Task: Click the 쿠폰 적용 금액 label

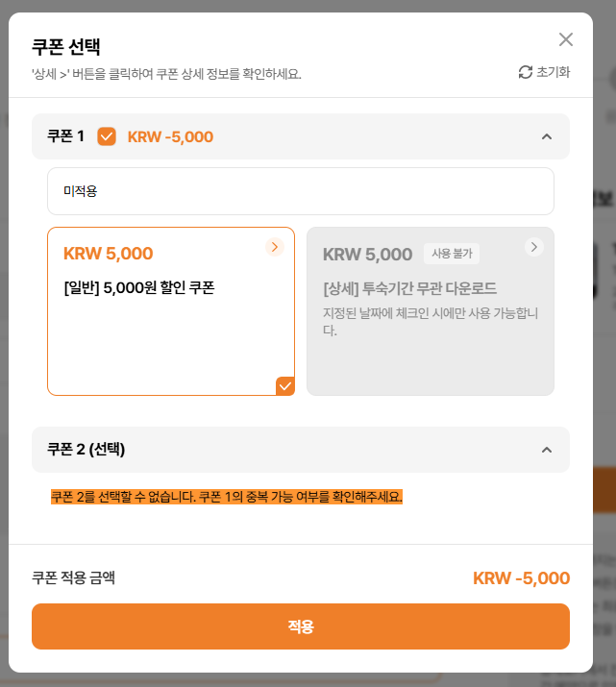Action: (74, 577)
